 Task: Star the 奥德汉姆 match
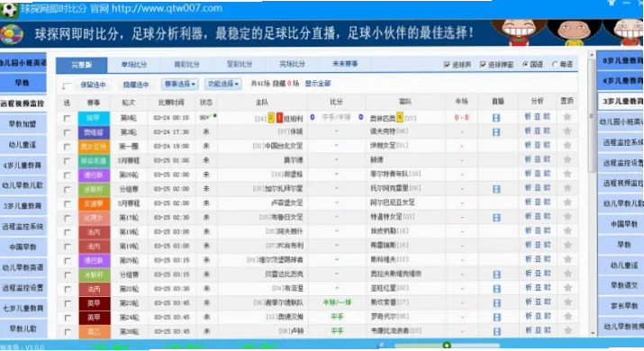tap(567, 316)
